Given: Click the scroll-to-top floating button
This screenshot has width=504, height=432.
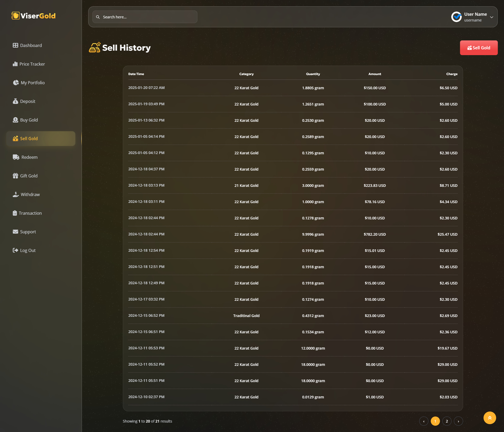Looking at the screenshot, I should pyautogui.click(x=490, y=418).
